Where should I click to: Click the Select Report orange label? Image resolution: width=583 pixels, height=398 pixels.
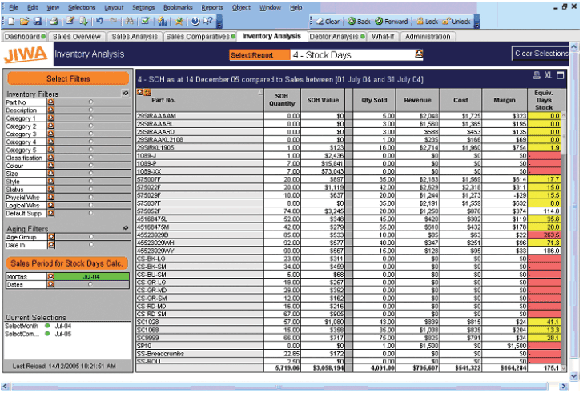point(260,55)
